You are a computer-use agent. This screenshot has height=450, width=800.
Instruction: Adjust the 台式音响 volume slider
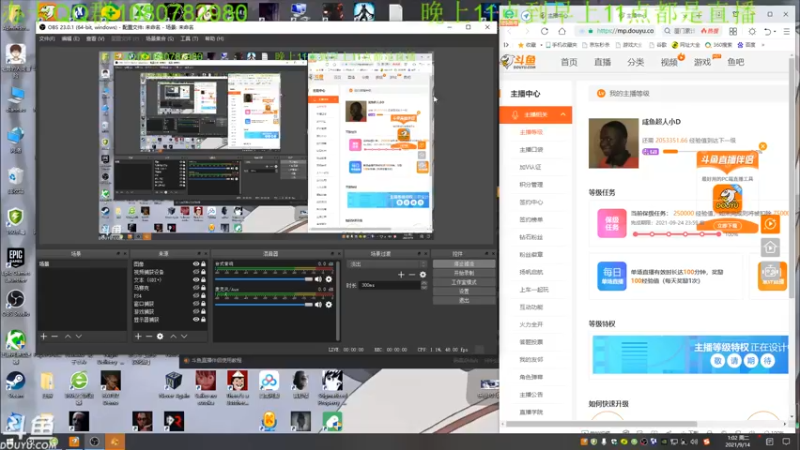click(264, 279)
